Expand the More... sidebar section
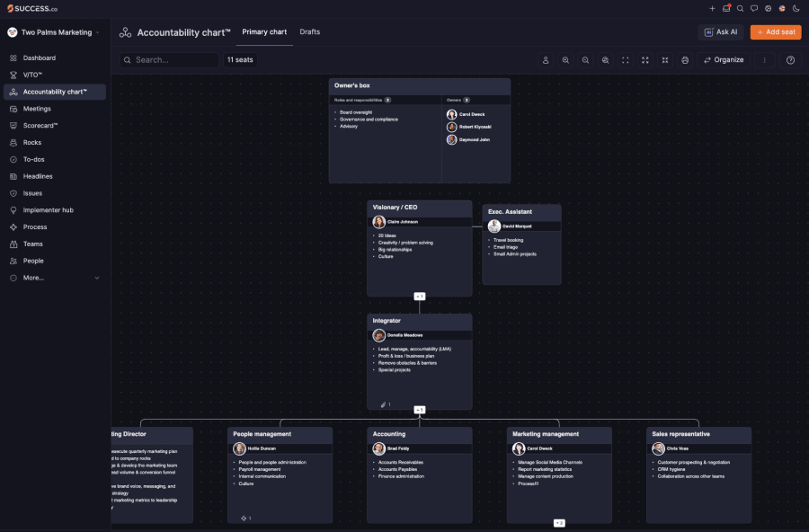Viewport: 809px width, 532px height. click(x=55, y=278)
